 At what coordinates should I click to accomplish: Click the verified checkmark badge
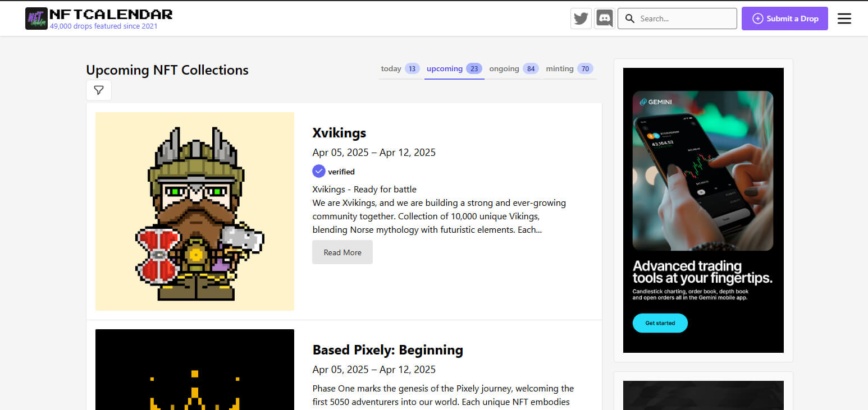pyautogui.click(x=319, y=171)
